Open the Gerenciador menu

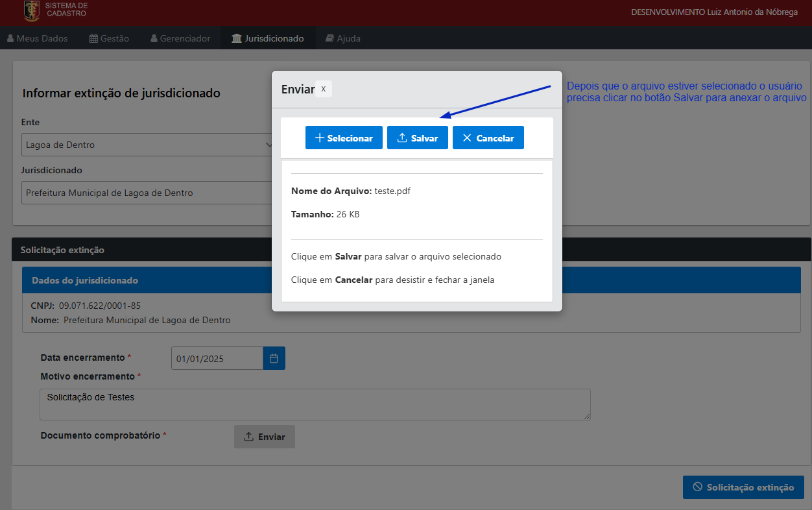tap(180, 38)
